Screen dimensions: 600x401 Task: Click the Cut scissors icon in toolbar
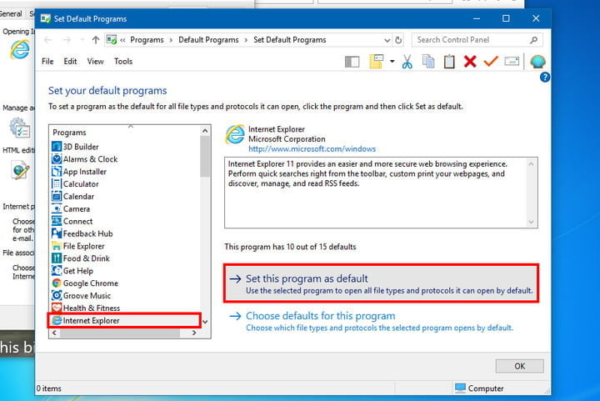tap(407, 61)
